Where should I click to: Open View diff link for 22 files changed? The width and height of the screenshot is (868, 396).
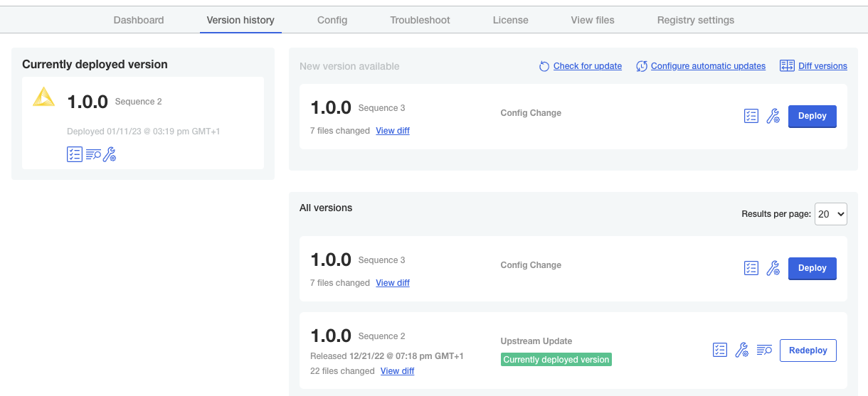397,371
